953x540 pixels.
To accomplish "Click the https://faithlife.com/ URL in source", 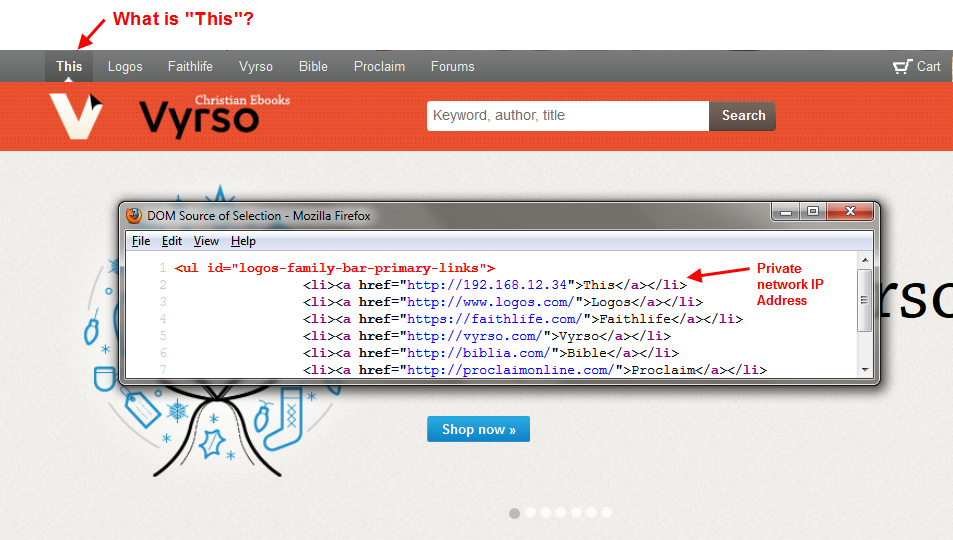I will [x=495, y=319].
